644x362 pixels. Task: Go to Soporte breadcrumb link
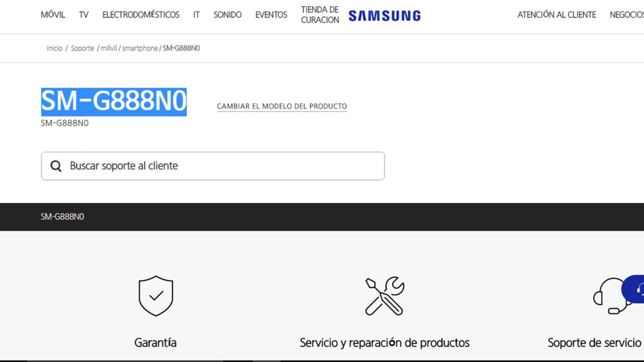pos(83,48)
